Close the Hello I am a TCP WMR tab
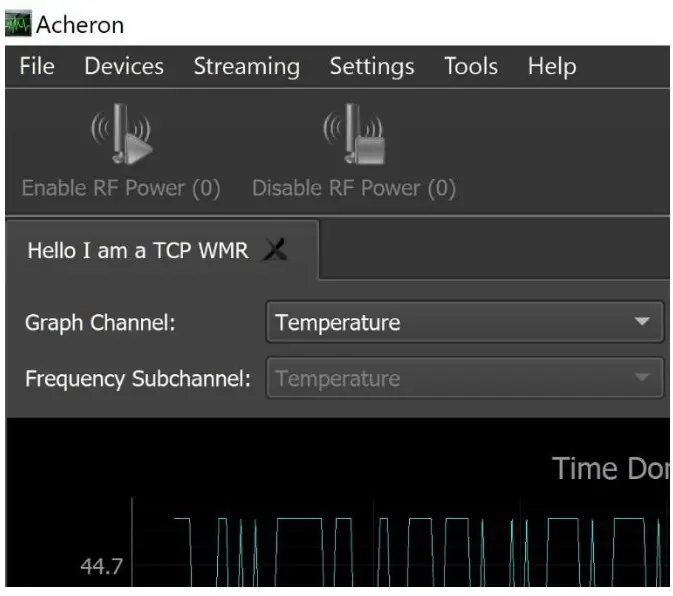 [274, 251]
